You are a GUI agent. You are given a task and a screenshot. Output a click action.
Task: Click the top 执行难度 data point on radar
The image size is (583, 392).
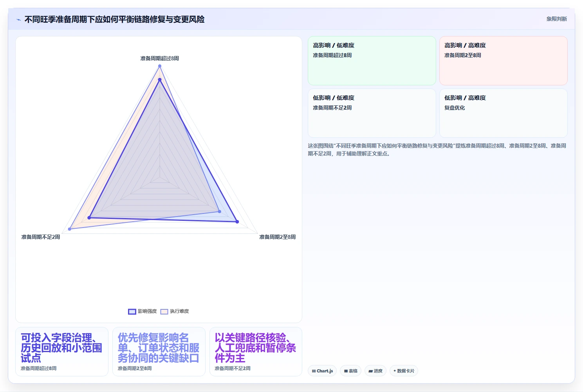coord(160,66)
